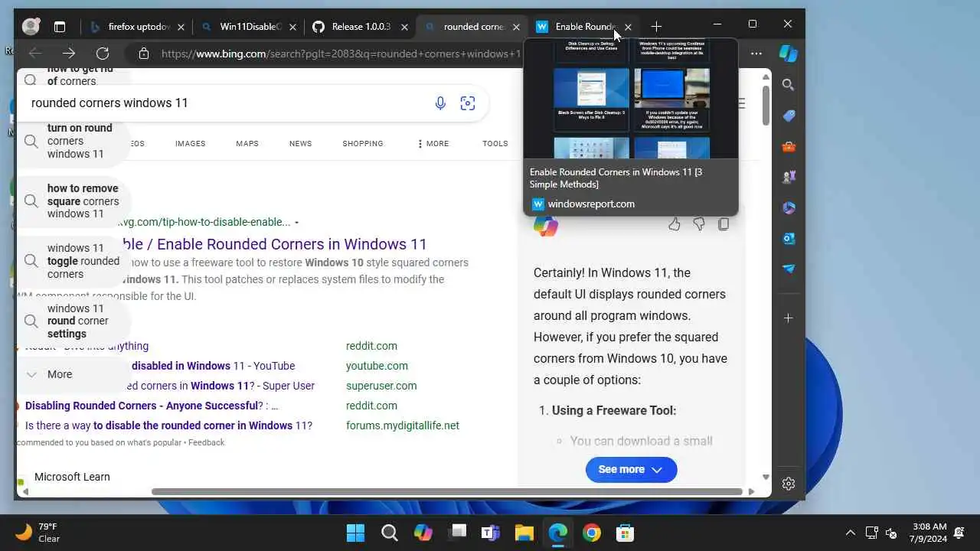Like the Copilot answer with thumbs up

[x=674, y=224]
